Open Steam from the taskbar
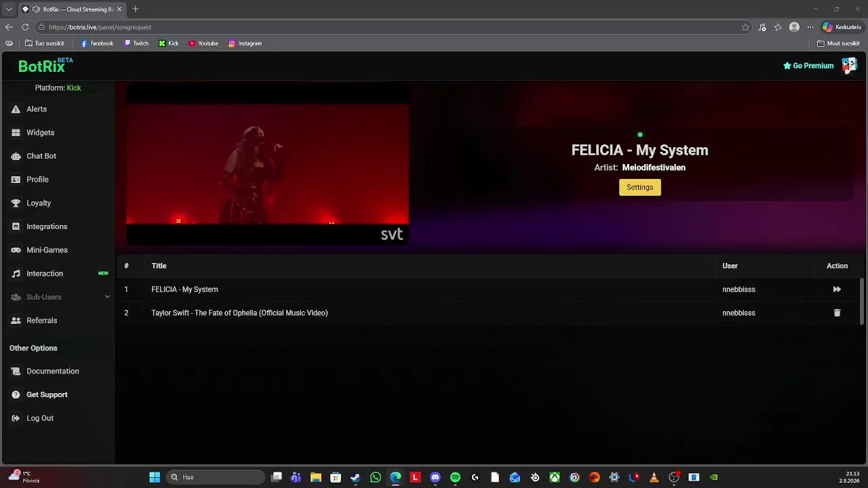The width and height of the screenshot is (868, 488). tap(355, 478)
